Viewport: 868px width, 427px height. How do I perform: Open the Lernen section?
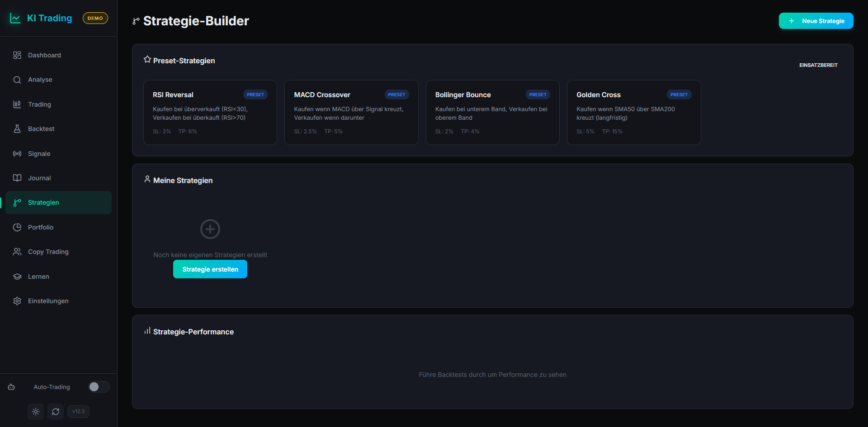coord(38,277)
